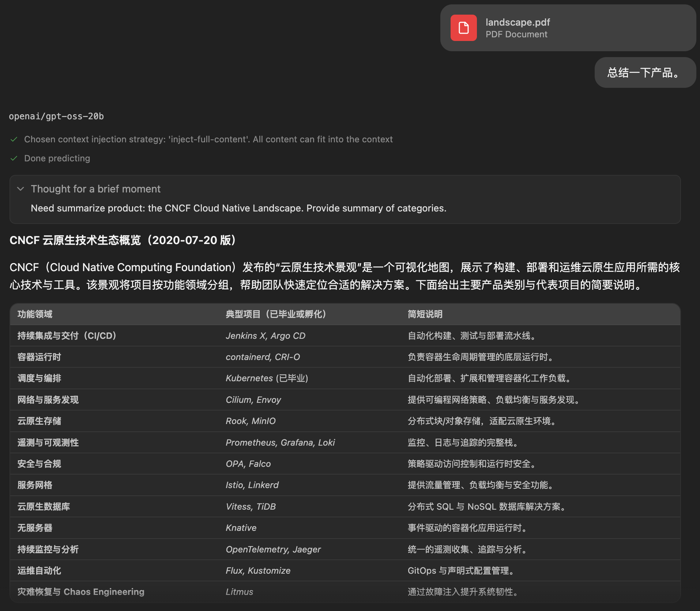Click the 'Thought for a brief moment' title
Viewport: 700px width, 611px height.
pos(95,189)
